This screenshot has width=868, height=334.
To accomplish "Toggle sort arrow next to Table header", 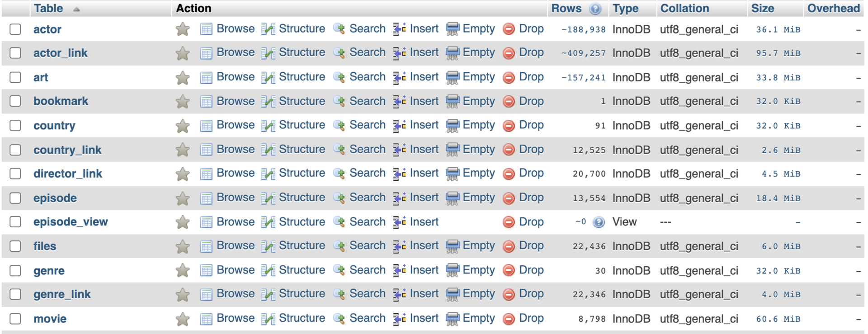I will coord(76,9).
